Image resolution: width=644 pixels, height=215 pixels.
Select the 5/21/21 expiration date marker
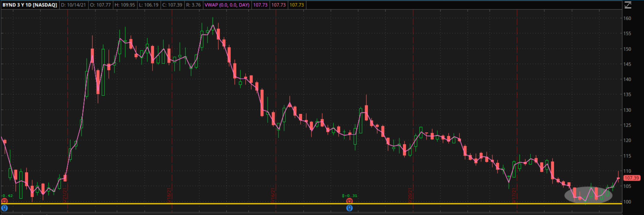[x=65, y=196]
